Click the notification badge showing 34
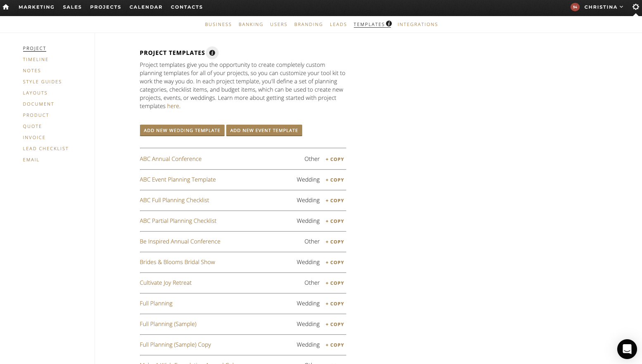The width and height of the screenshot is (642, 364). [575, 7]
